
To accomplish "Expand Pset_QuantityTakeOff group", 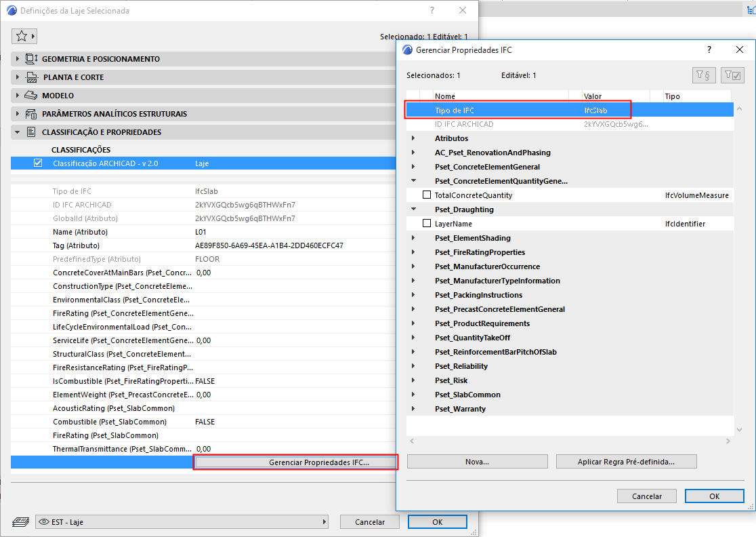I will 413,338.
